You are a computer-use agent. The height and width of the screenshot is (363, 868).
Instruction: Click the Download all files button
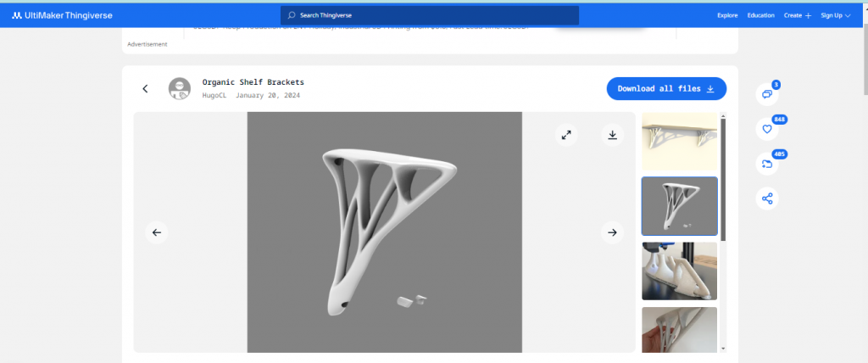pos(666,88)
